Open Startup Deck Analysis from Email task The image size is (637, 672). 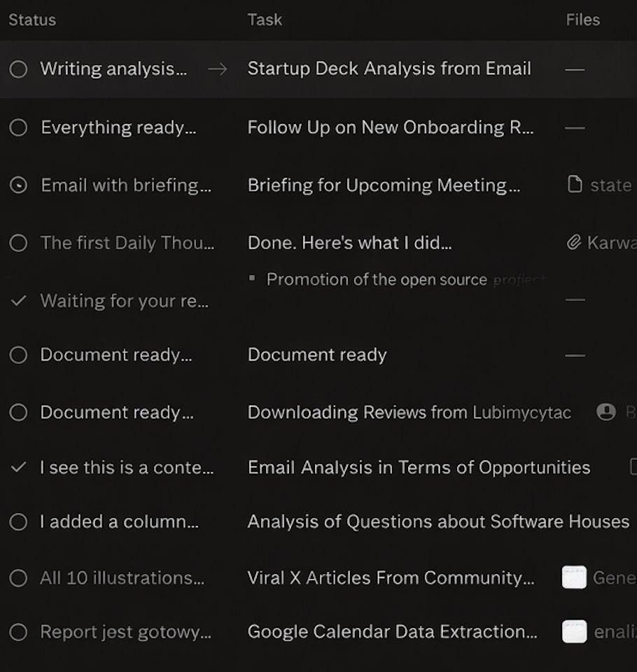(389, 69)
